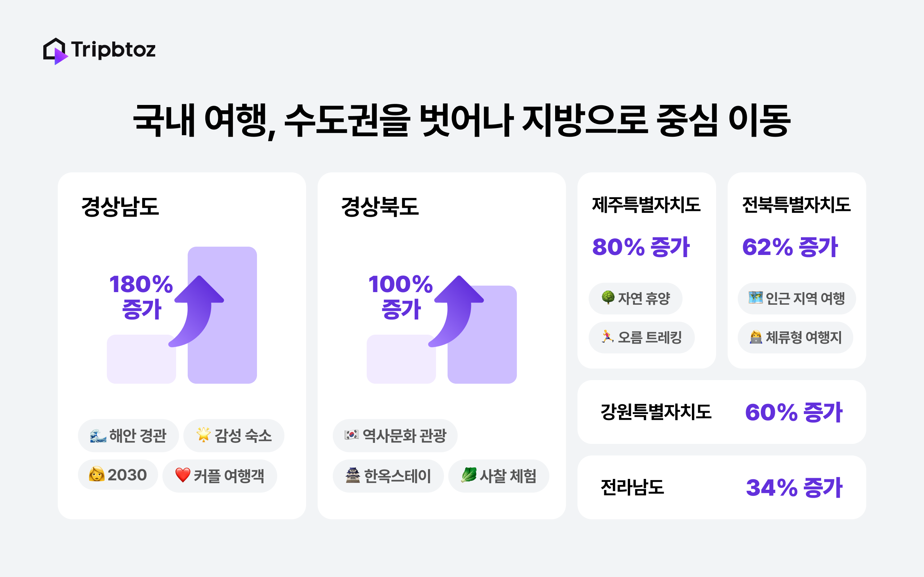Viewport: 924px width, 577px height.
Task: Click the Korean flag emoji icon
Action: pos(351,435)
